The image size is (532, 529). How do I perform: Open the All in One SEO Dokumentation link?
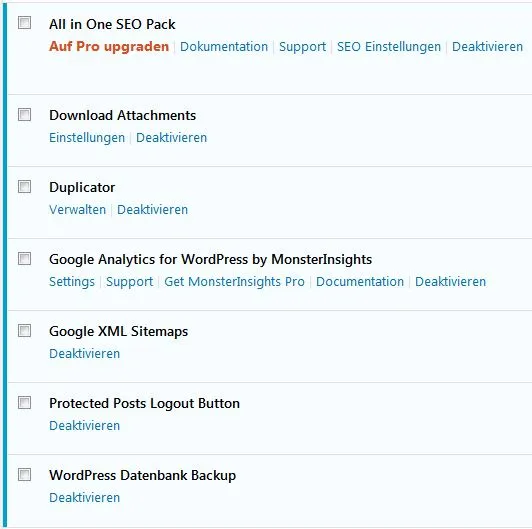click(x=224, y=47)
